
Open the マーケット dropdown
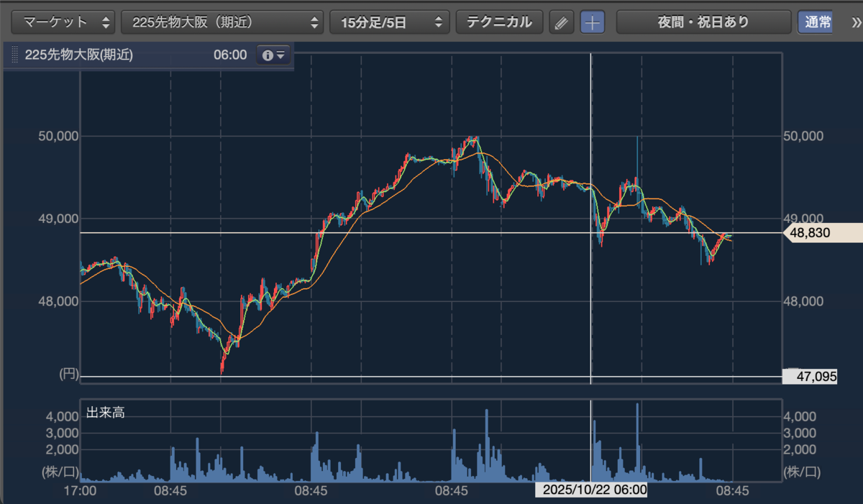coord(64,22)
